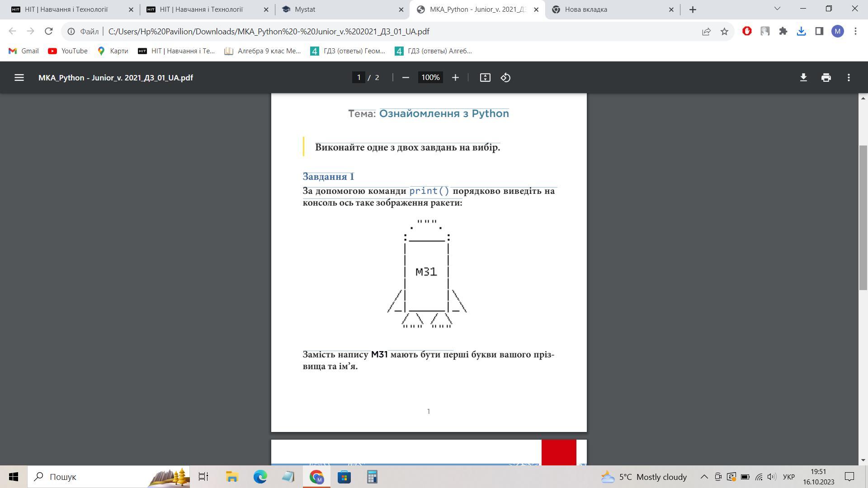This screenshot has height=488, width=868.
Task: Open the PDF viewer more actions menu
Action: (x=849, y=78)
